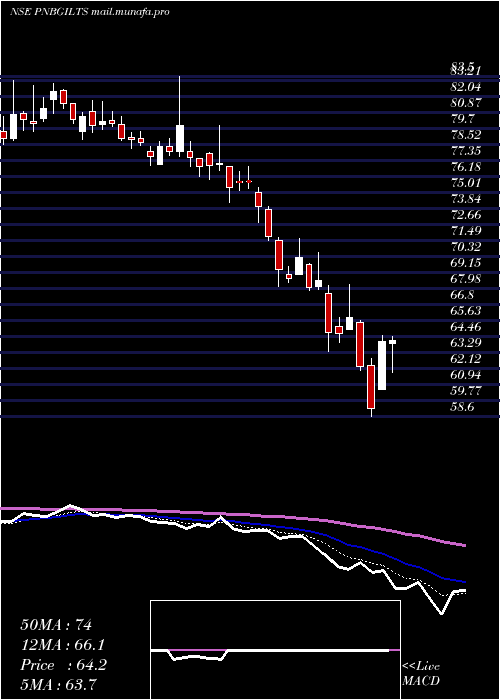Click the 69.15 price axis label
500x700 pixels.
click(x=465, y=263)
